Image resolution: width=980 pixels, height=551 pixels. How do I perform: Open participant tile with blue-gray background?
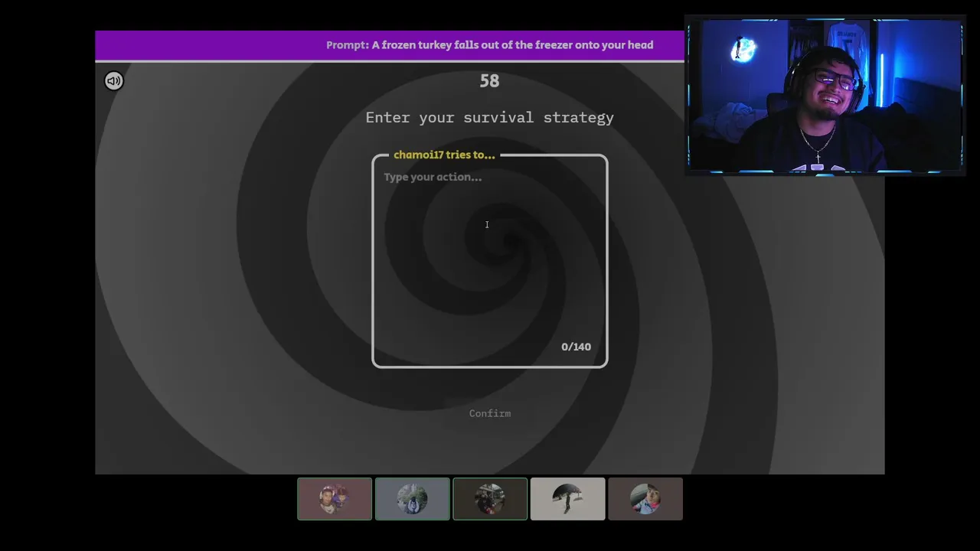point(413,499)
